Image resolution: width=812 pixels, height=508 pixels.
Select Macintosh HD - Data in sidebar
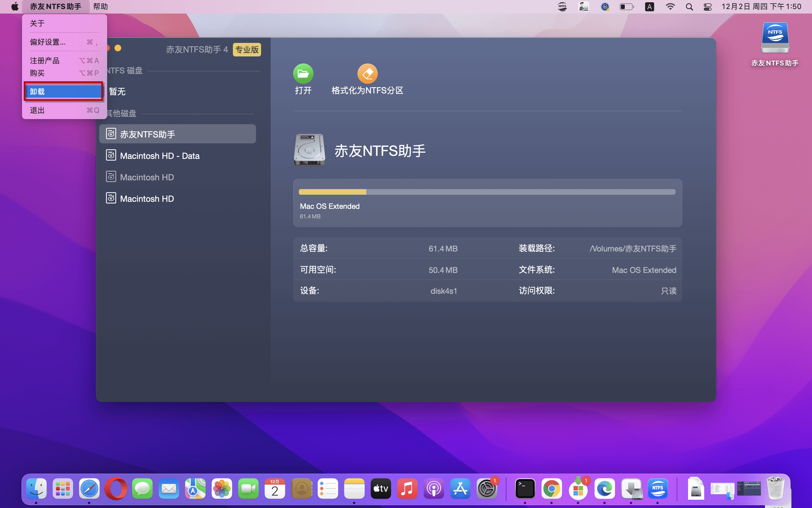178,156
